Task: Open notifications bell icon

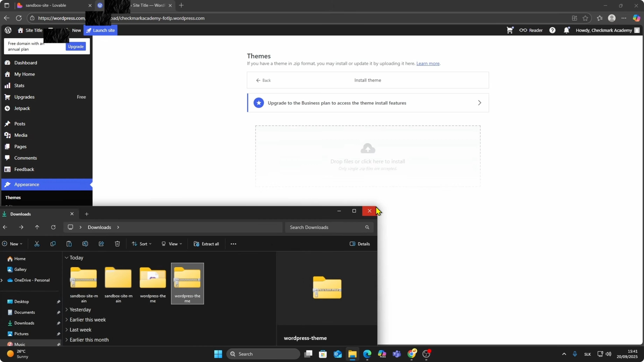Action: pyautogui.click(x=566, y=30)
